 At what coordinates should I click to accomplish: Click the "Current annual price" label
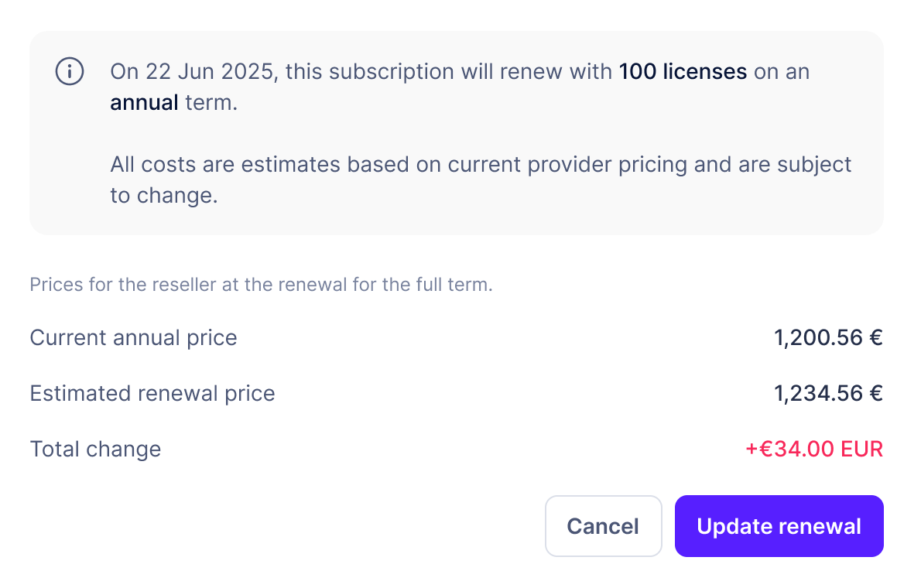coord(133,338)
